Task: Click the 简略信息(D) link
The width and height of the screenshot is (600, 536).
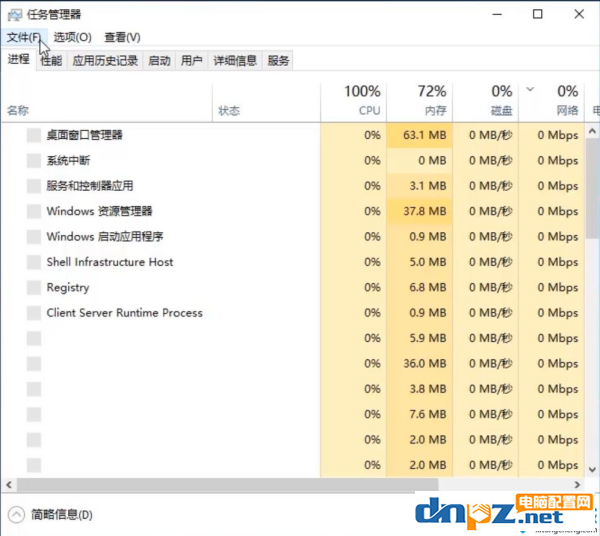Action: [62, 515]
